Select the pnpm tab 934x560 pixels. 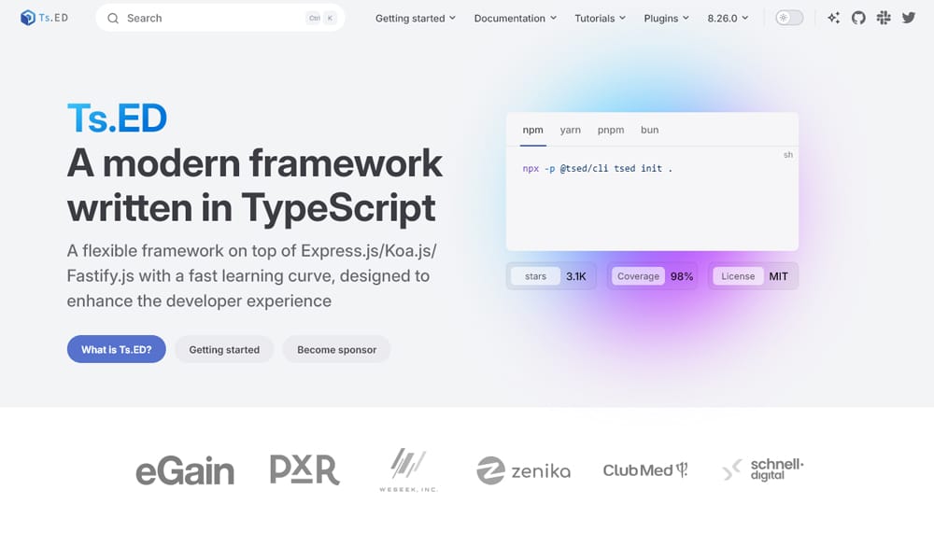(x=611, y=130)
